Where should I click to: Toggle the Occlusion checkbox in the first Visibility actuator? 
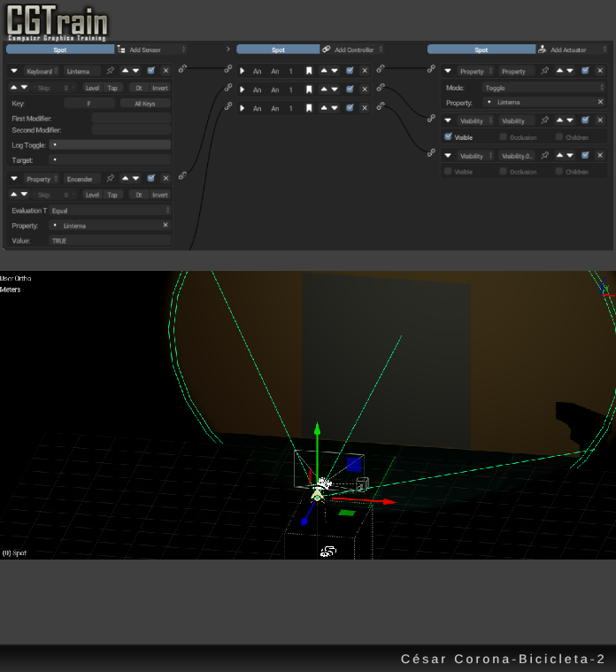click(504, 137)
